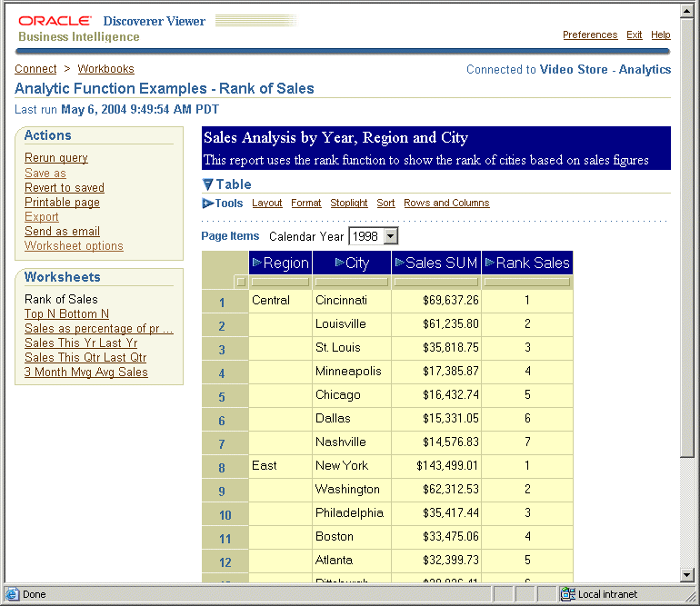The image size is (700, 606).
Task: Click the arrow icon beside City column header
Action: [338, 263]
